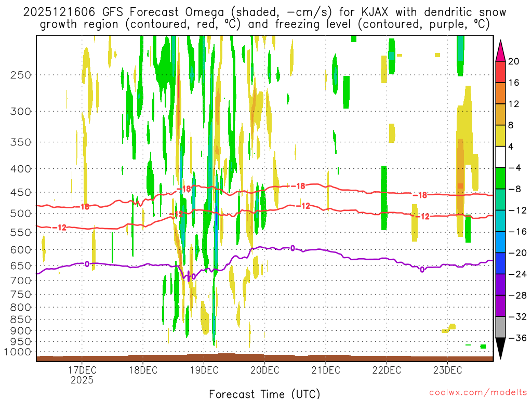Screen dimensions: 532x399
Task: Click the 18DEC time axis label
Action: pyautogui.click(x=143, y=370)
